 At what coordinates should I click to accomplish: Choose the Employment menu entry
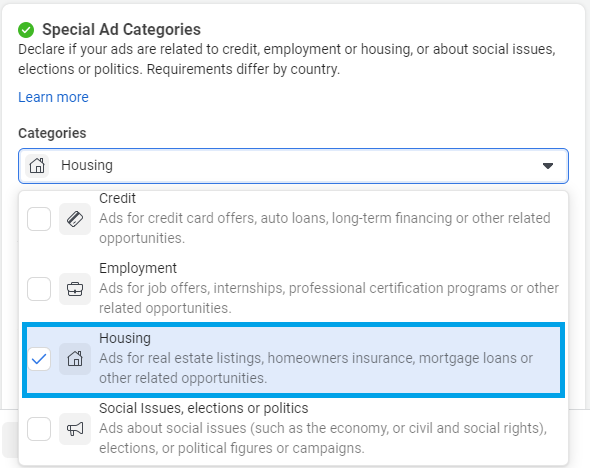pos(293,289)
